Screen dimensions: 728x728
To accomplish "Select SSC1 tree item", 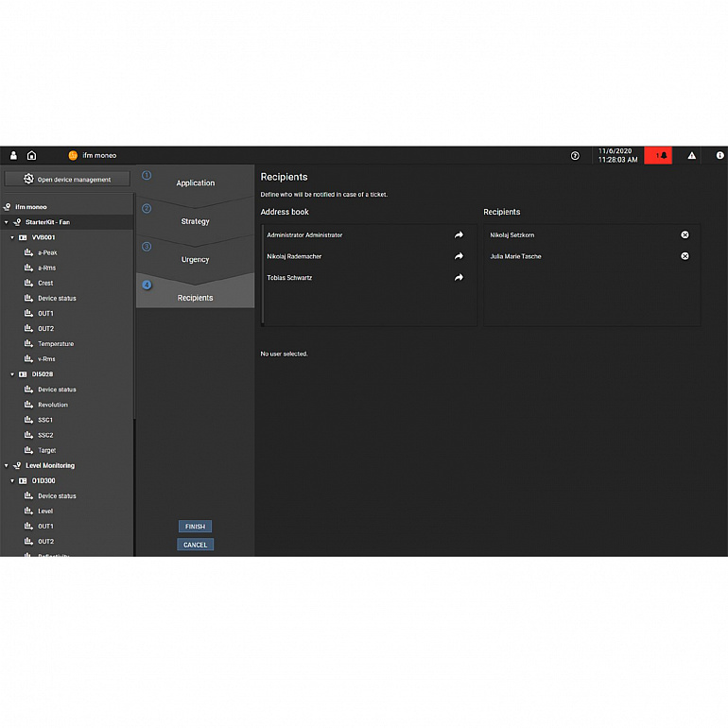I will [45, 420].
